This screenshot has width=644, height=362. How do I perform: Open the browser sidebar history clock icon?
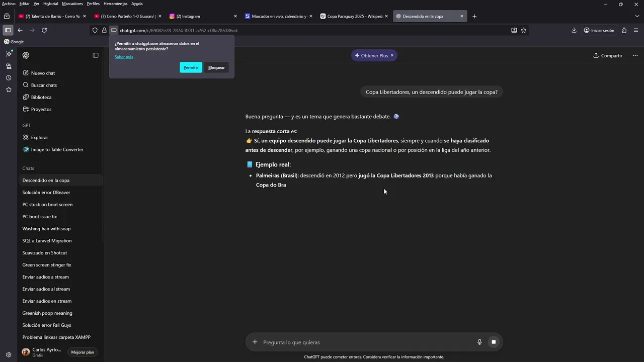[9, 78]
